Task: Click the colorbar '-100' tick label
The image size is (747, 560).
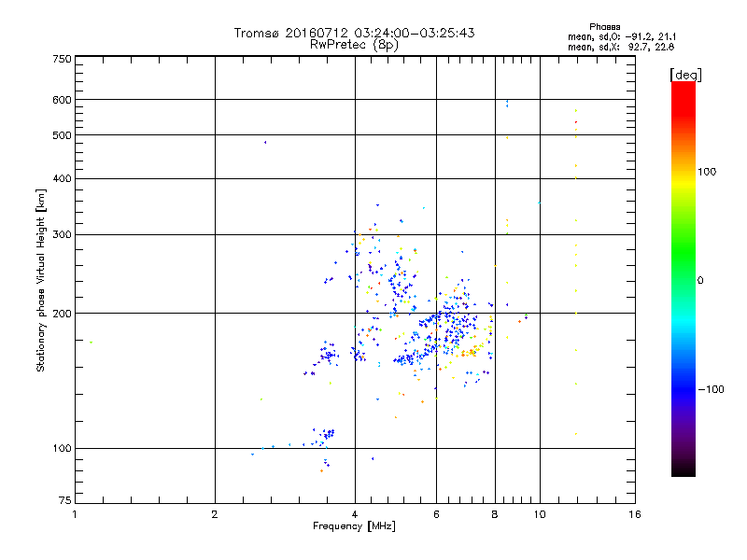Action: (712, 389)
